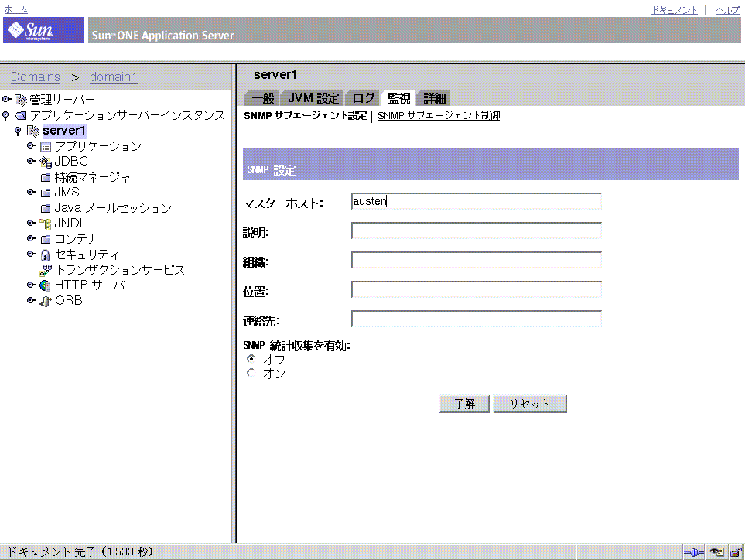Click the 了解 button
745x560 pixels.
coord(464,404)
